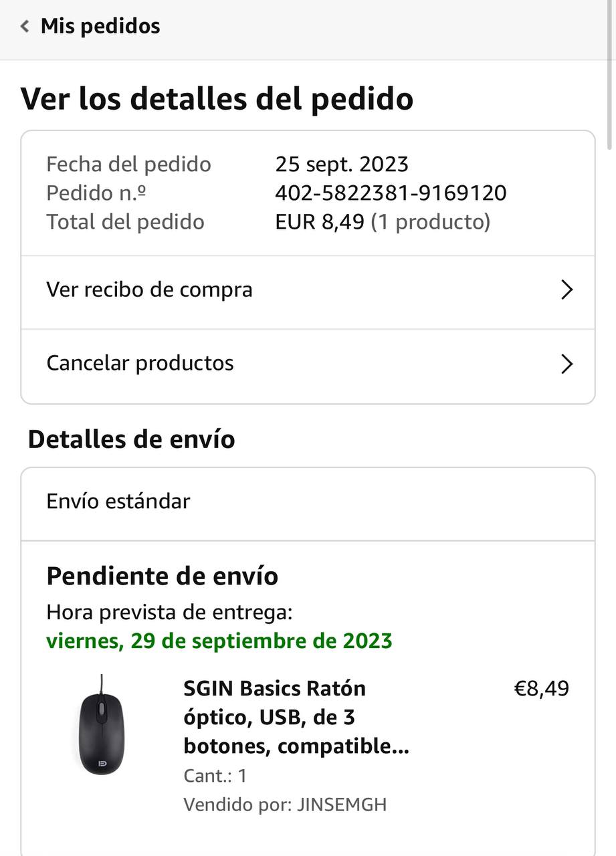
Task: Click the quantity text Cant.: 1
Action: (215, 776)
